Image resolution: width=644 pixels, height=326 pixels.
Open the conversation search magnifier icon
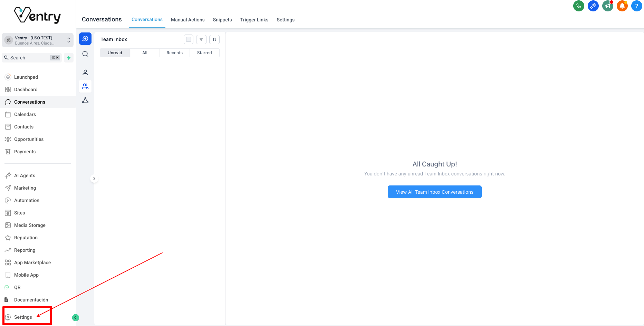tap(85, 54)
